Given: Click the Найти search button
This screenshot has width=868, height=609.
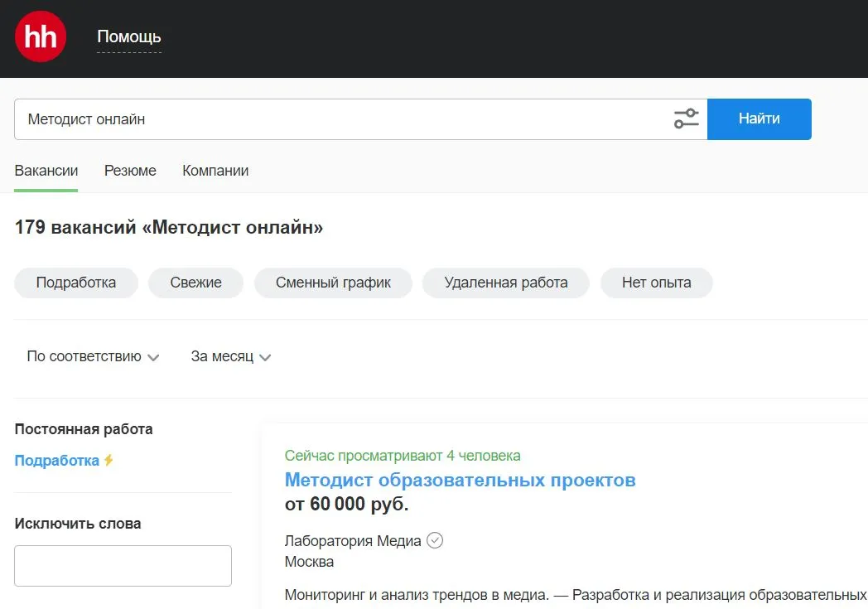Looking at the screenshot, I should click(759, 119).
